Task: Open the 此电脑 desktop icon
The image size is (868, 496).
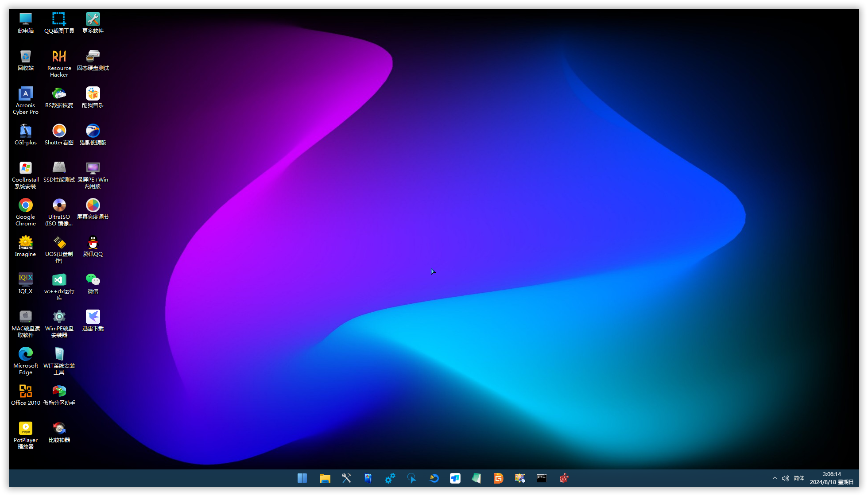Action: pyautogui.click(x=26, y=23)
